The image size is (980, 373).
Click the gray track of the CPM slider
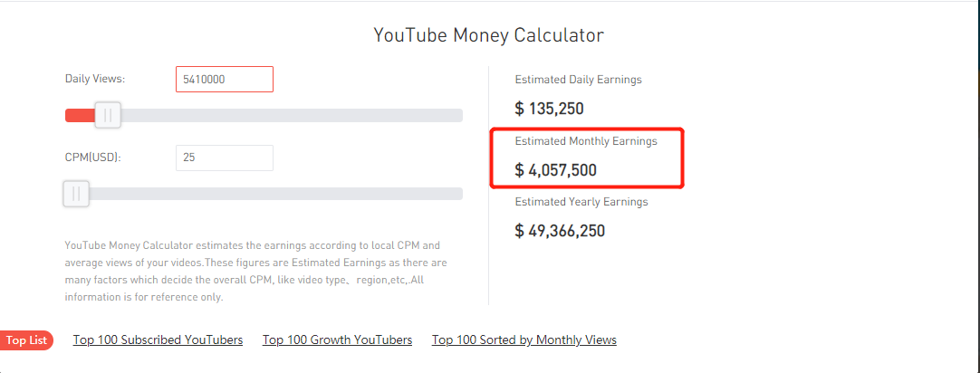point(275,194)
